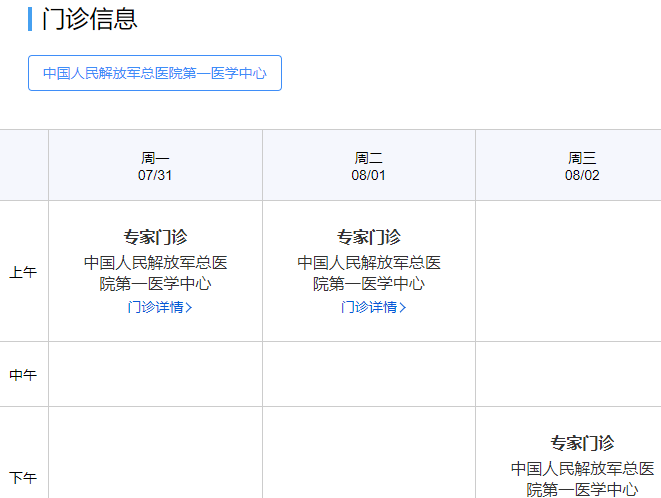Click Monday morning's 专家门诊 title
This screenshot has height=498, width=661.
point(155,237)
